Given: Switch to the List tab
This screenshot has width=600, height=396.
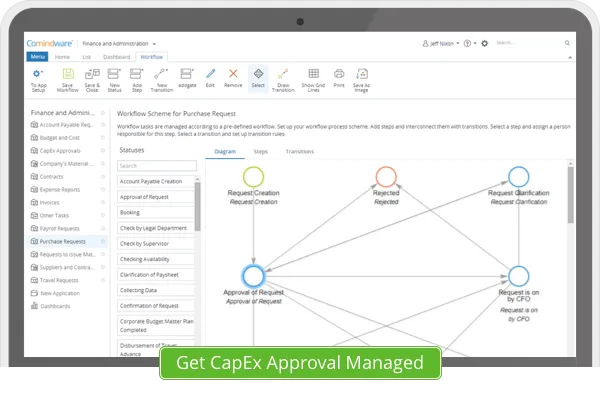Looking at the screenshot, I should pos(87,57).
